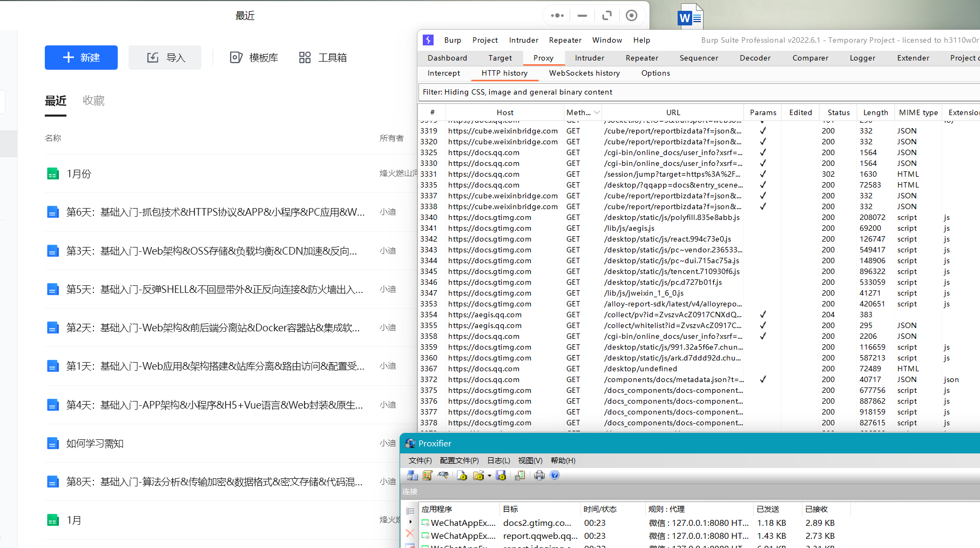Switch to 收藏 favorites tab
The image size is (980, 548).
pos(93,101)
